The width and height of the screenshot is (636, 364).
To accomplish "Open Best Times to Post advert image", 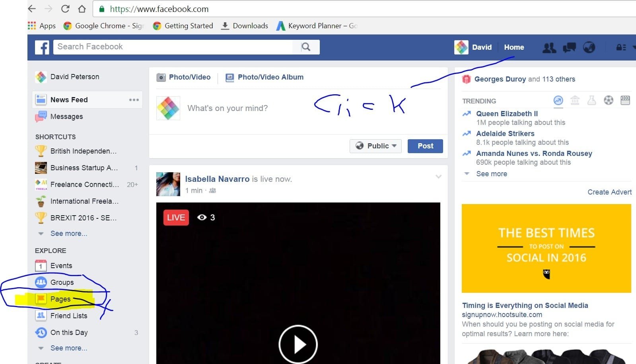I will (x=546, y=248).
